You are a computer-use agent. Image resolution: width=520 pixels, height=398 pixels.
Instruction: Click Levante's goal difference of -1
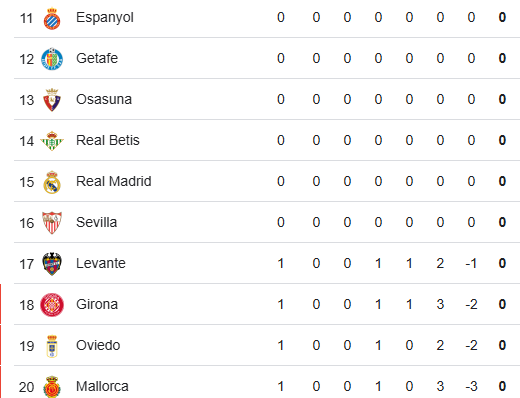coord(471,264)
